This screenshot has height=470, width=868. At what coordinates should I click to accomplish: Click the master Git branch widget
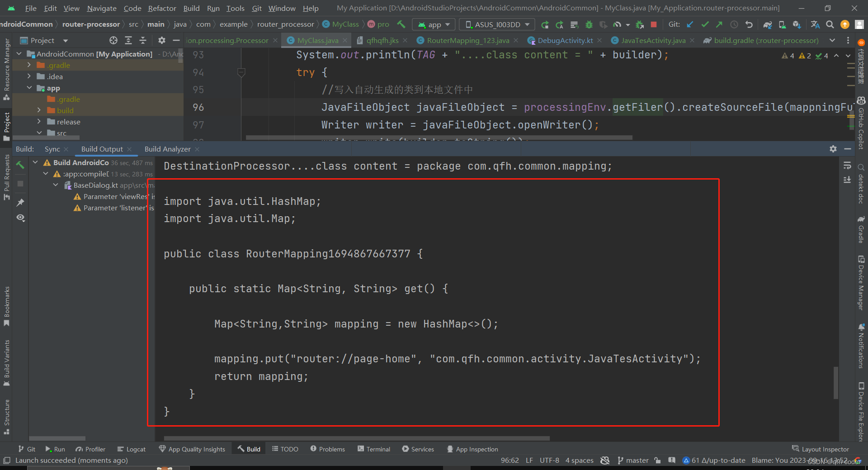tap(633, 461)
